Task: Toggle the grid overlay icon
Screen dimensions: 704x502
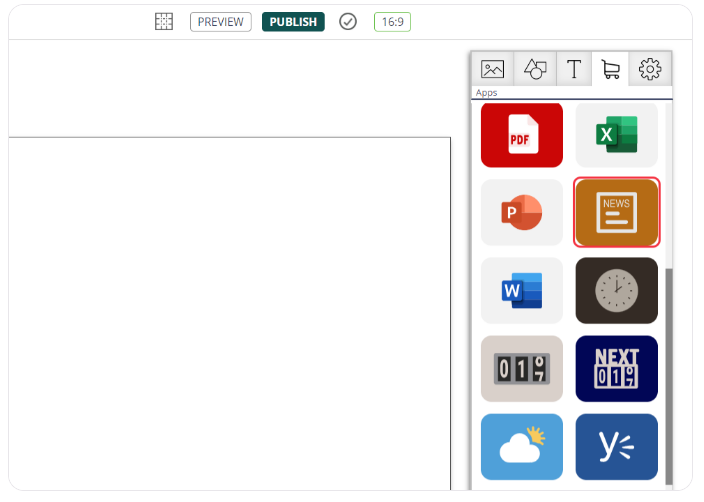Action: click(x=164, y=22)
